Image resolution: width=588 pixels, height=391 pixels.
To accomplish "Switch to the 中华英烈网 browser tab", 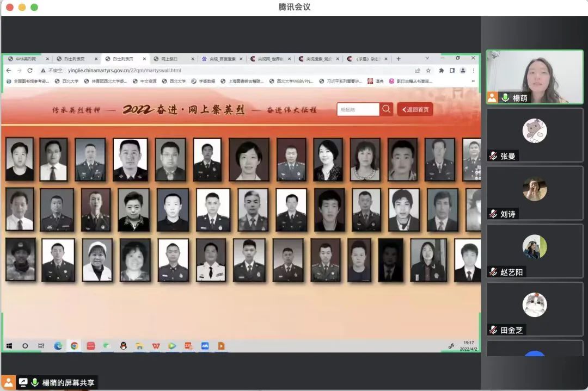I will tap(26, 59).
